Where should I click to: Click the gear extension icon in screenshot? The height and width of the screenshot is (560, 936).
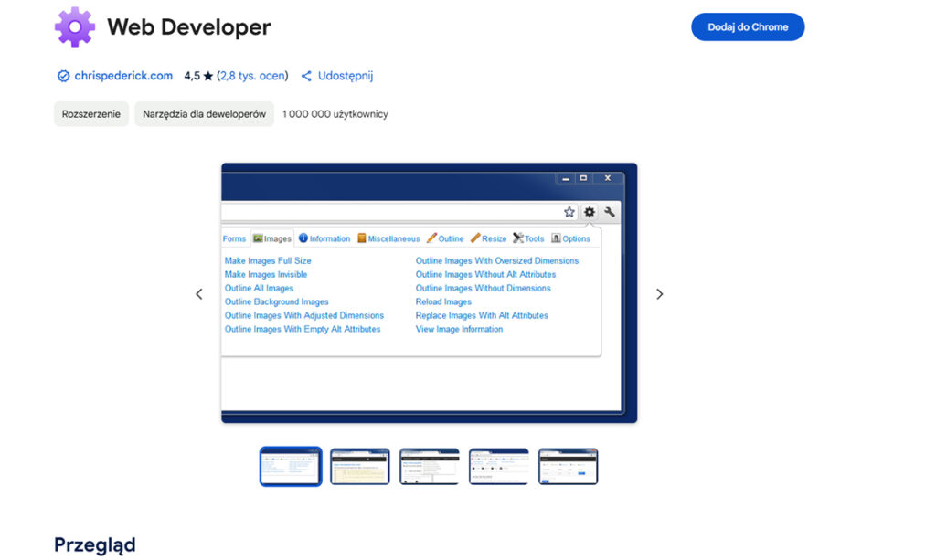coord(590,212)
